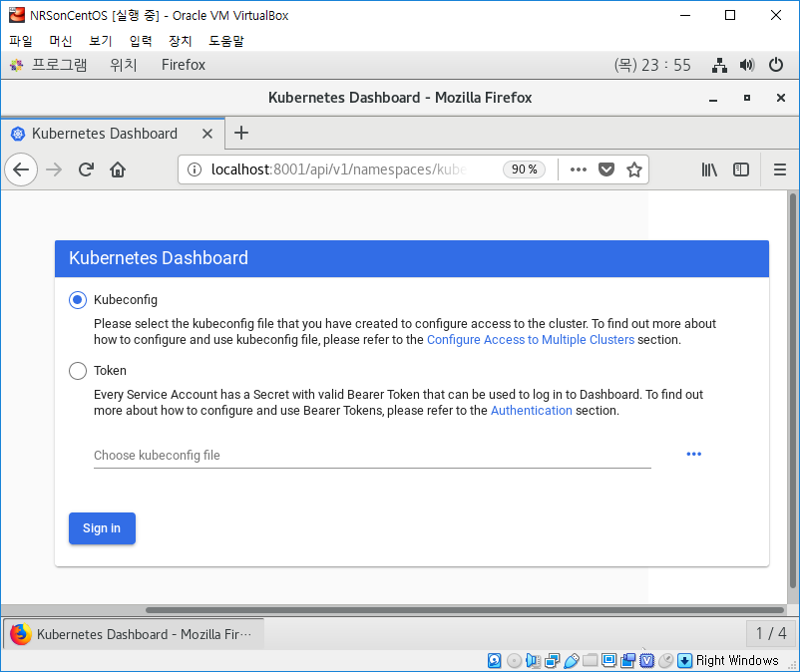Open workspace switcher showing 1 / 4
Viewport: 800px width, 672px height.
pos(771,634)
